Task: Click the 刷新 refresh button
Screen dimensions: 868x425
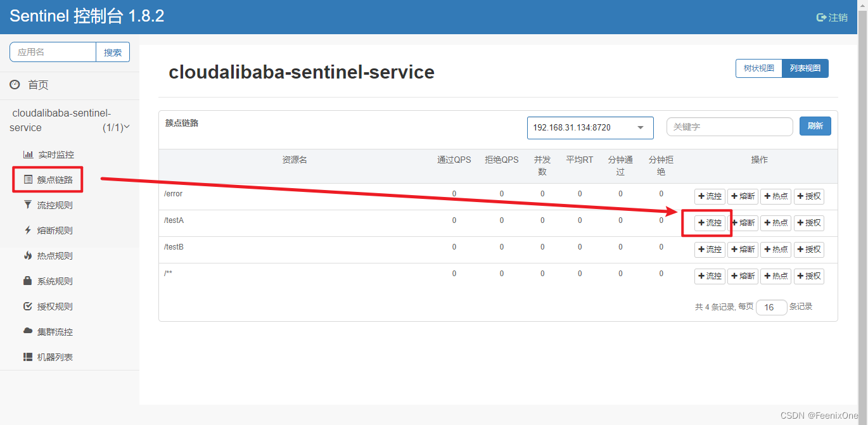Action: click(x=815, y=126)
